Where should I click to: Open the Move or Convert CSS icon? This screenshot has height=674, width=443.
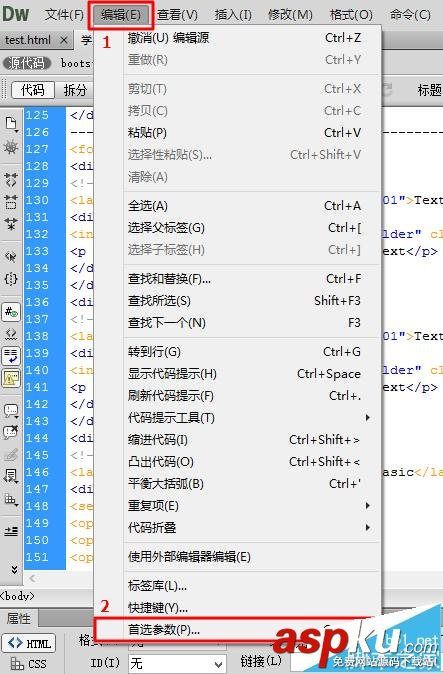point(11,499)
